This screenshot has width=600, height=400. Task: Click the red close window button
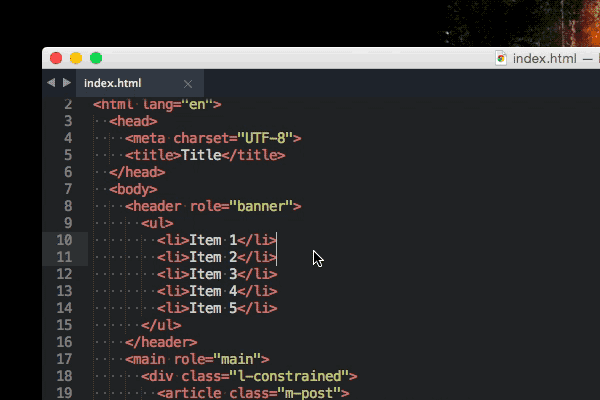tap(56, 58)
